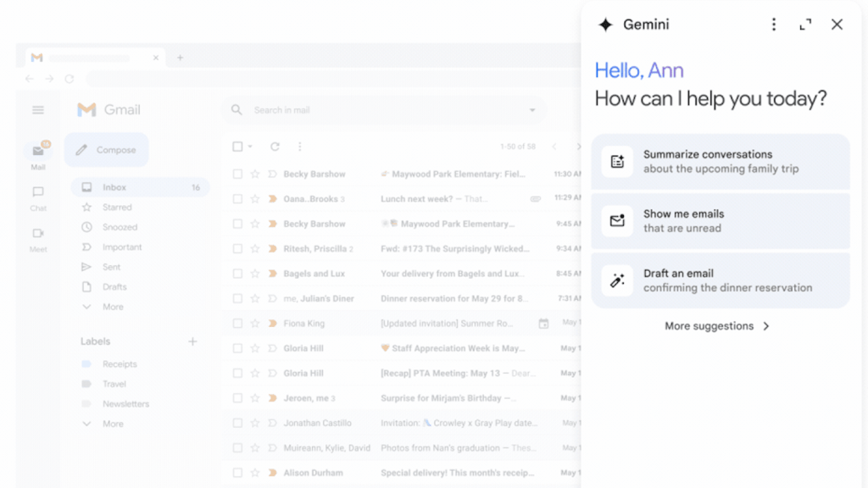This screenshot has height=488, width=868.
Task: Add a new label with plus icon
Action: (192, 341)
